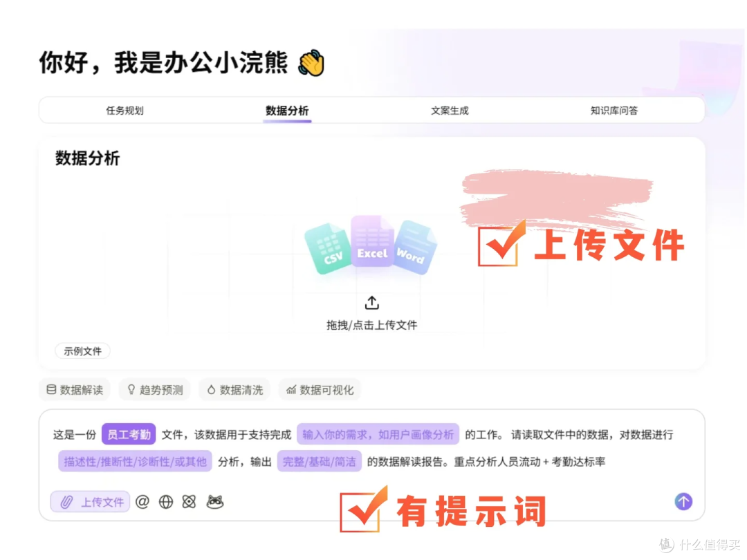Choose the 趋势预测 chip
Screen dimensions: 747x560
pos(155,390)
